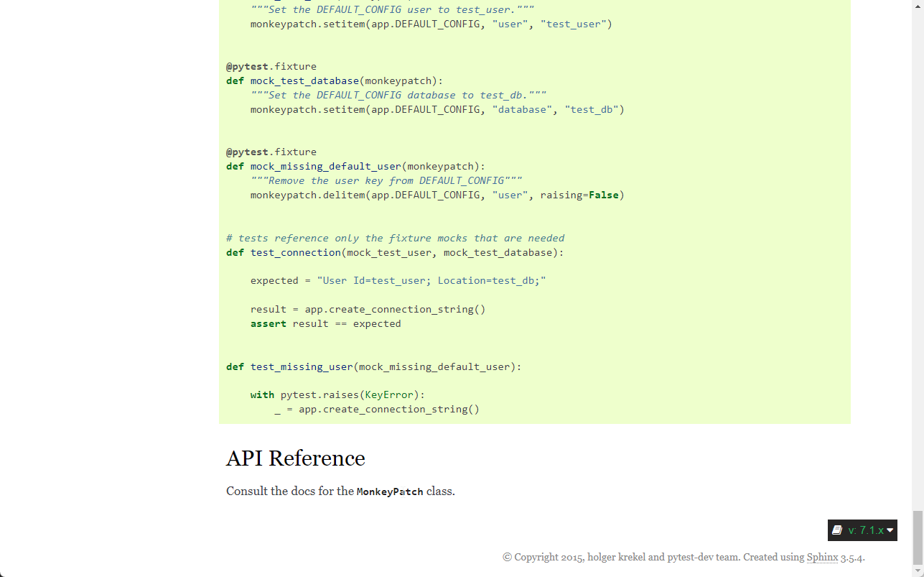
Task: Click '_ = app.create_connection_string()' line
Action: click(x=377, y=409)
